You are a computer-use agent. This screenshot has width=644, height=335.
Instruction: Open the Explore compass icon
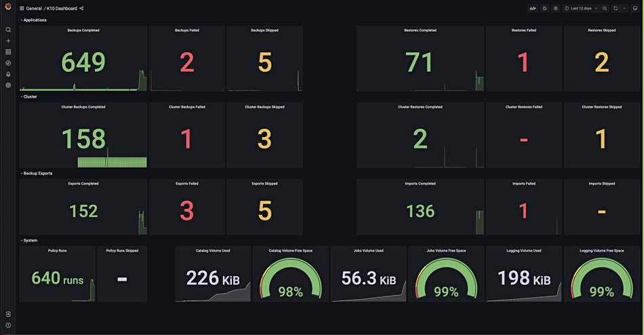8,63
